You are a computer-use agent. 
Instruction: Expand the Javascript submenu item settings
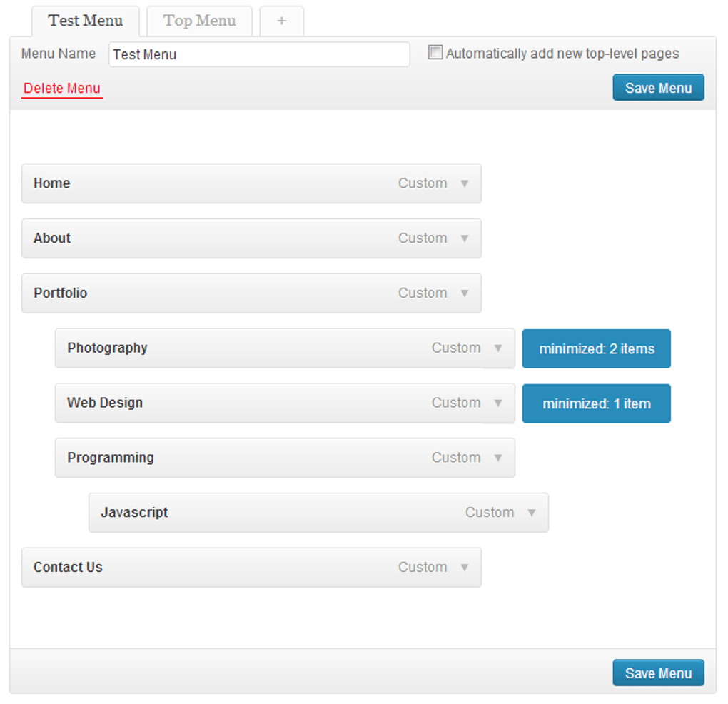(x=532, y=513)
